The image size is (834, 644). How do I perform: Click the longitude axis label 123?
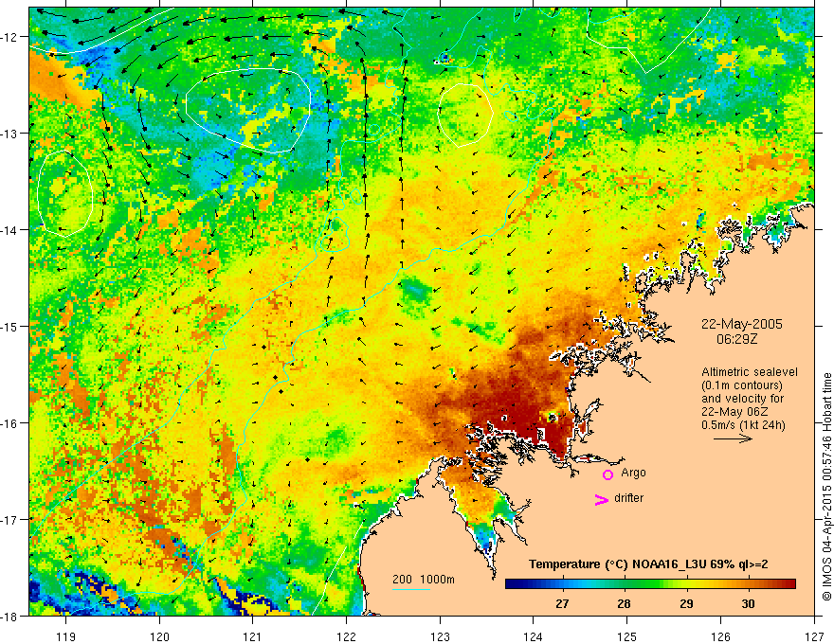click(x=440, y=636)
